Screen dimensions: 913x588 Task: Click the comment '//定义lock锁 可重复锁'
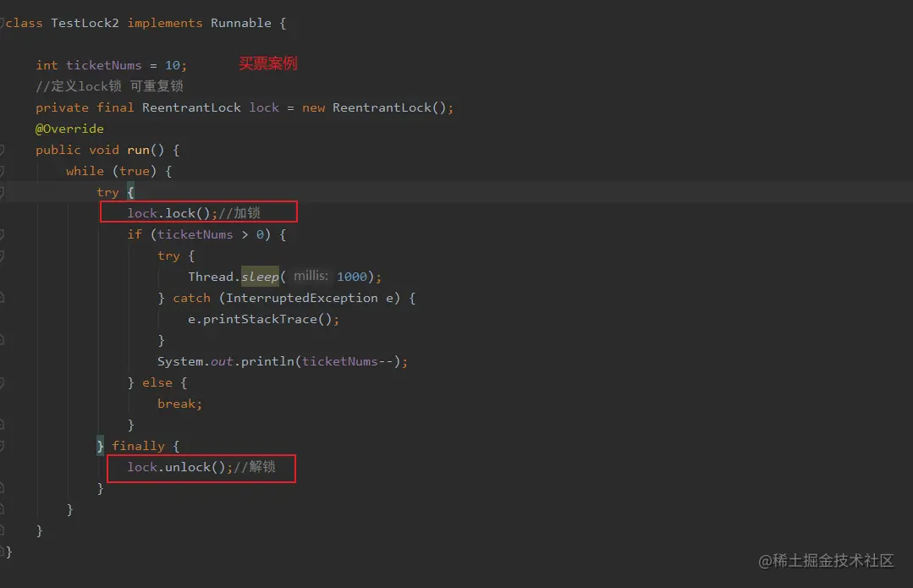[x=109, y=86]
